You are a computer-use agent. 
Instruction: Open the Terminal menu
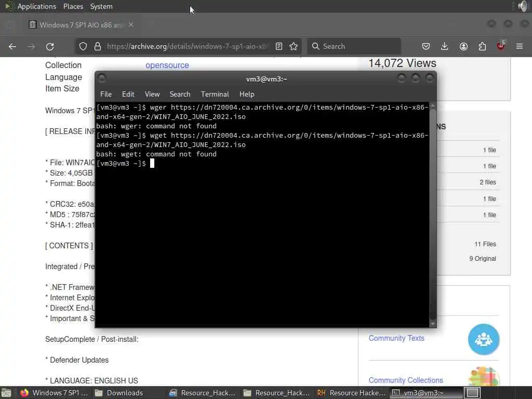[215, 95]
